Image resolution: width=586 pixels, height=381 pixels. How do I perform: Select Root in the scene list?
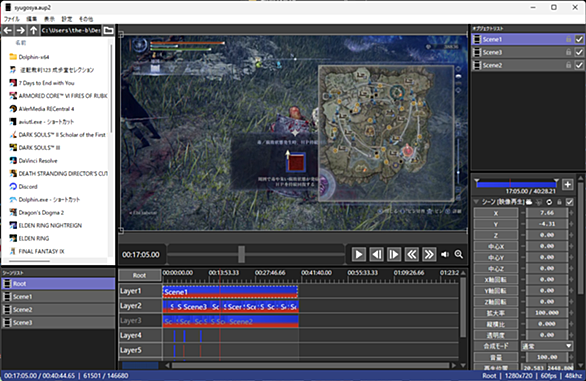tap(58, 283)
